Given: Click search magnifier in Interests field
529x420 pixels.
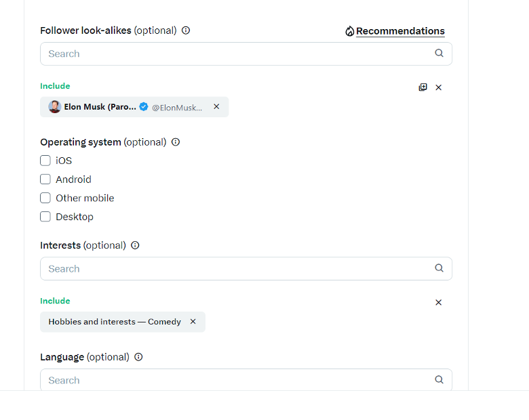Looking at the screenshot, I should point(439,268).
